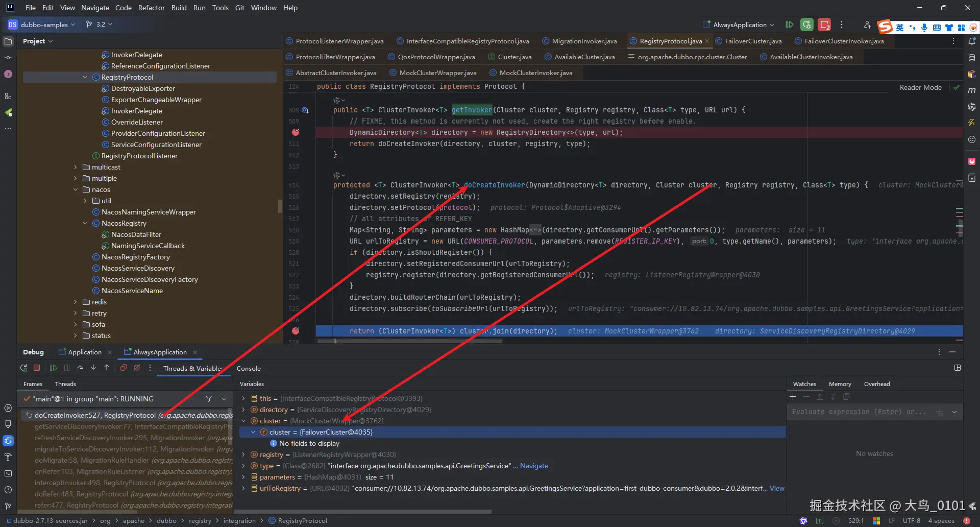Image resolution: width=980 pixels, height=527 pixels.
Task: Open the thread selector dropdown arrow
Action: point(224,399)
